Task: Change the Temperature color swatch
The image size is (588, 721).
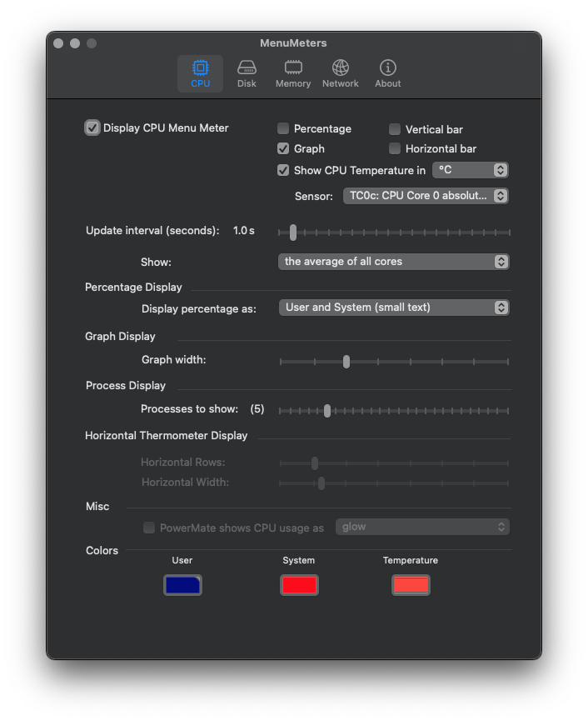Action: tap(411, 585)
